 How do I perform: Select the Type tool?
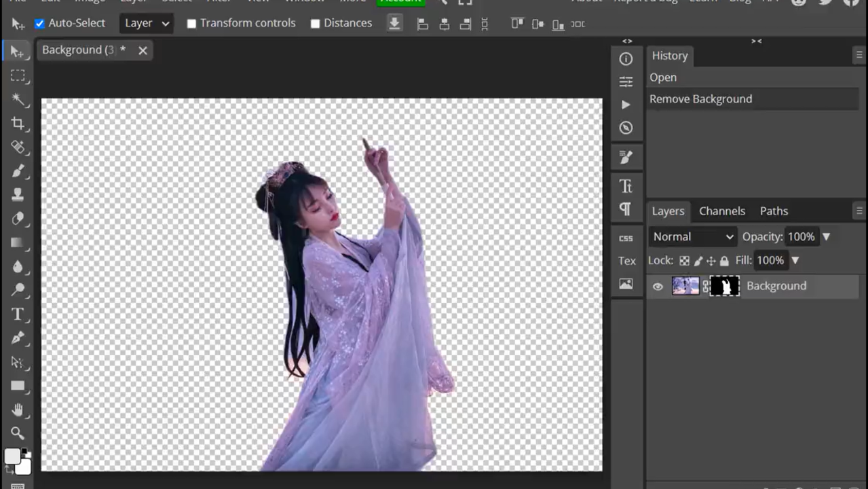[x=18, y=314]
